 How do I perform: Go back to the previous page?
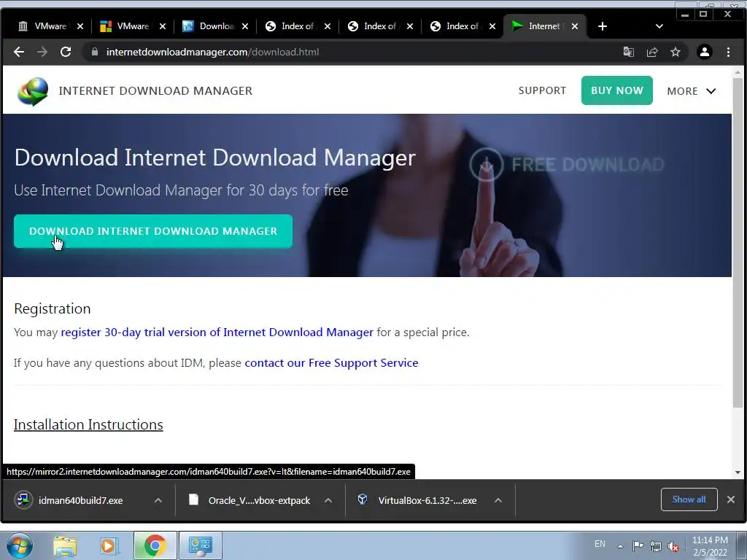pyautogui.click(x=18, y=52)
